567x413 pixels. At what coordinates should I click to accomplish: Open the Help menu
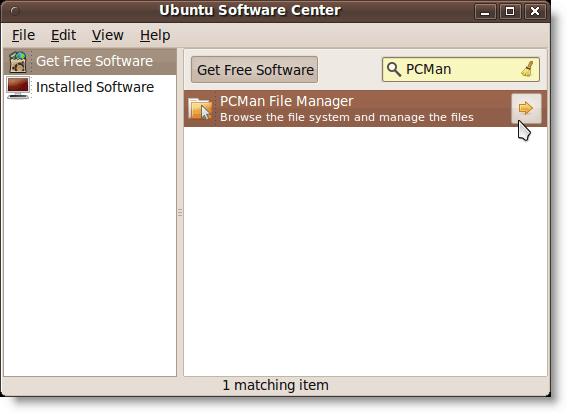click(155, 35)
